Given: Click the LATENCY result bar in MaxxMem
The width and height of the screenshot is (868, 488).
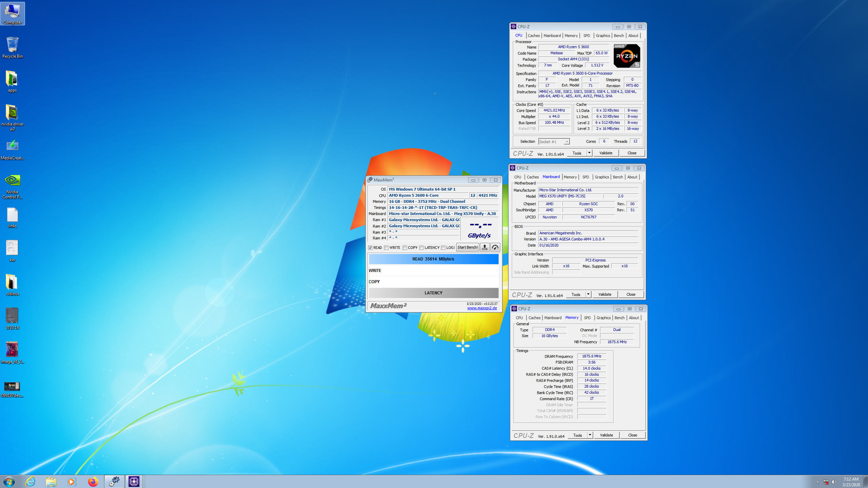Looking at the screenshot, I should pyautogui.click(x=433, y=293).
